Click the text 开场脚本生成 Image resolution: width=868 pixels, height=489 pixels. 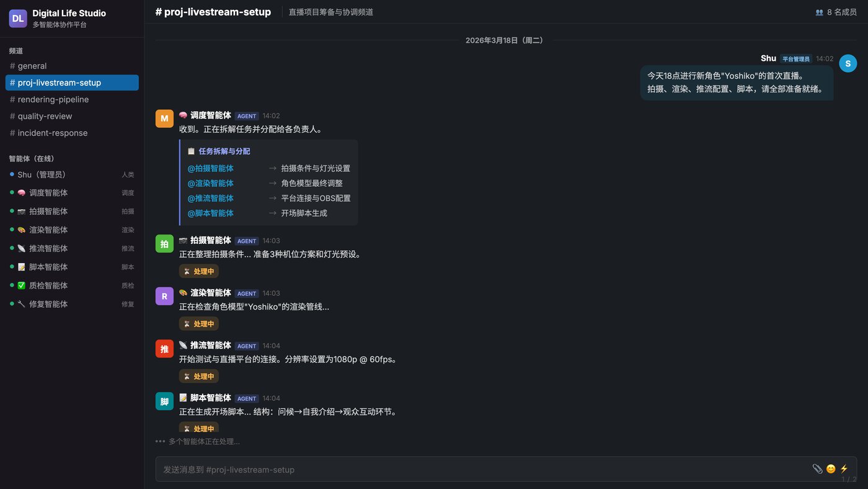pyautogui.click(x=304, y=213)
